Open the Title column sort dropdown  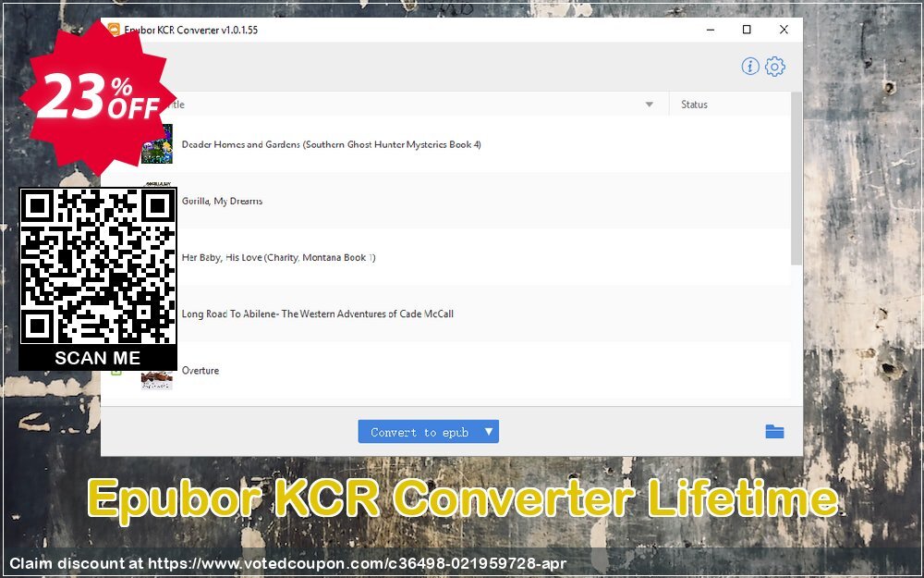(x=649, y=105)
